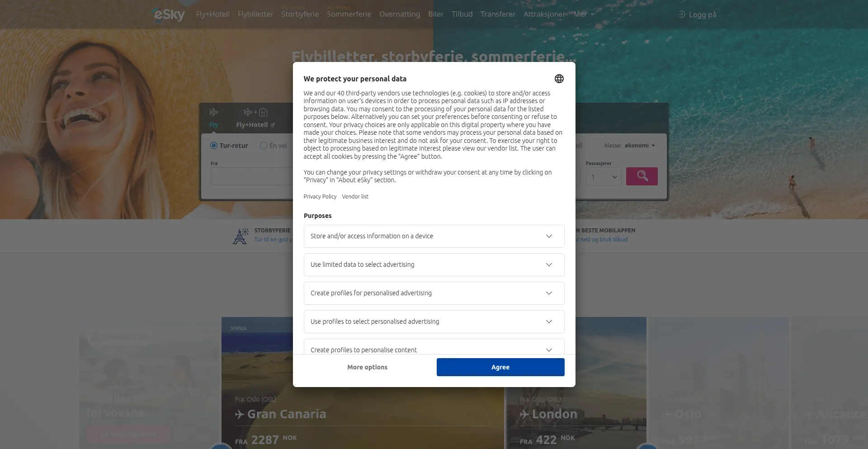Expand 'Store and/or access information on a device'

pos(549,236)
